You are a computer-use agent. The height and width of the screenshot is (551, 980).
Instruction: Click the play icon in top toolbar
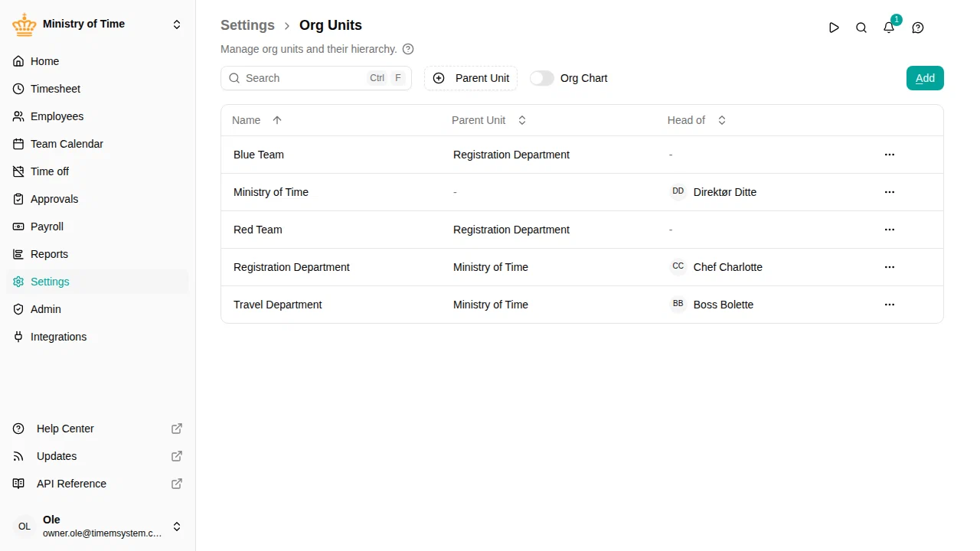pyautogui.click(x=834, y=28)
